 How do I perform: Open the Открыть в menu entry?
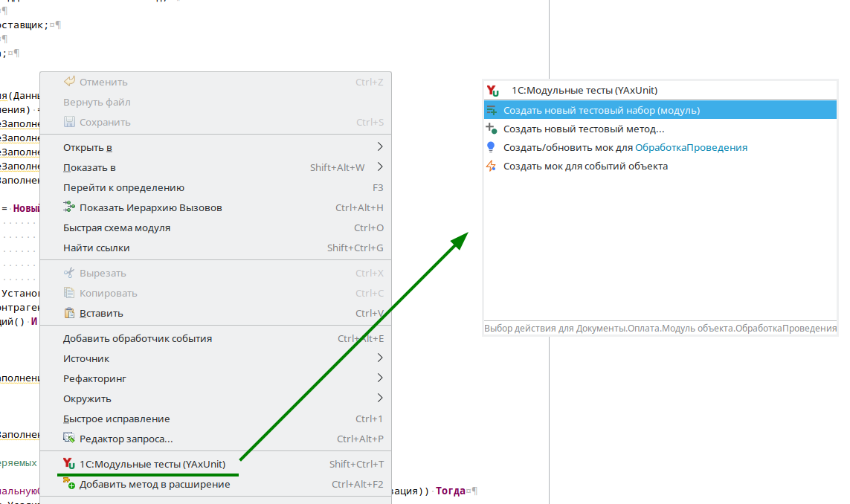(x=216, y=147)
